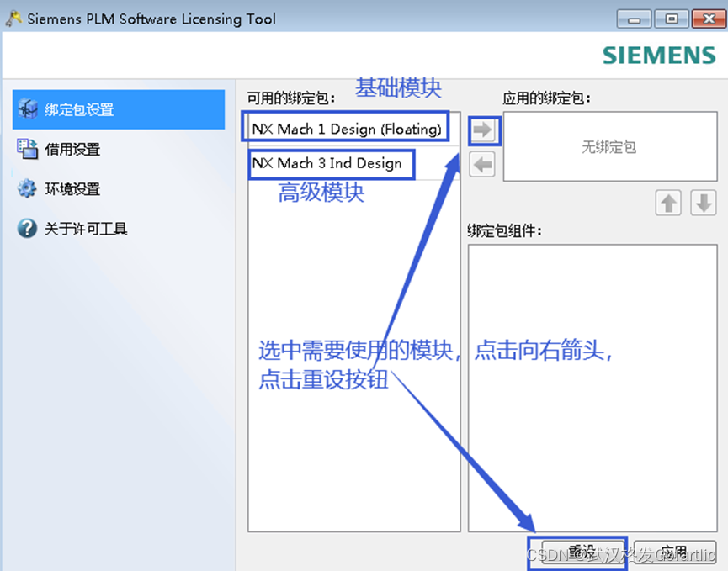The height and width of the screenshot is (571, 728).
Task: Minimize the Licensing Tool window
Action: 634,19
